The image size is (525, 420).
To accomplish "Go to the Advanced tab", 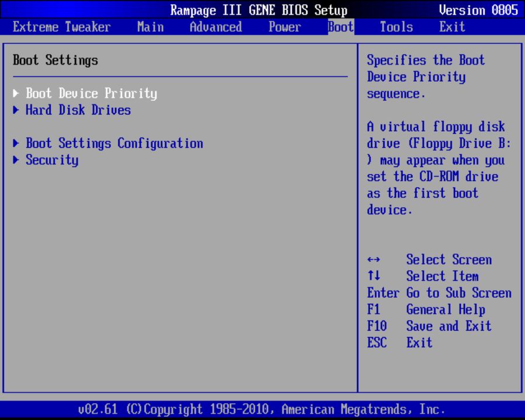I will click(x=216, y=27).
